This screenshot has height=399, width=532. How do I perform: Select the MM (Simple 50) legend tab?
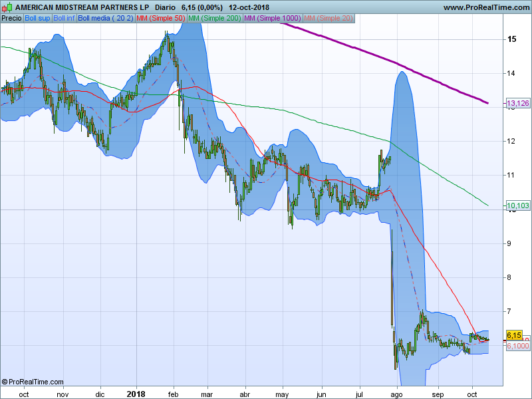[161, 19]
